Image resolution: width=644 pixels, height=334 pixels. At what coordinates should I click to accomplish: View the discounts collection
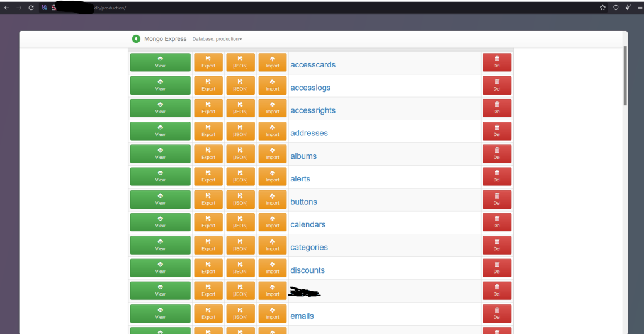[160, 268]
